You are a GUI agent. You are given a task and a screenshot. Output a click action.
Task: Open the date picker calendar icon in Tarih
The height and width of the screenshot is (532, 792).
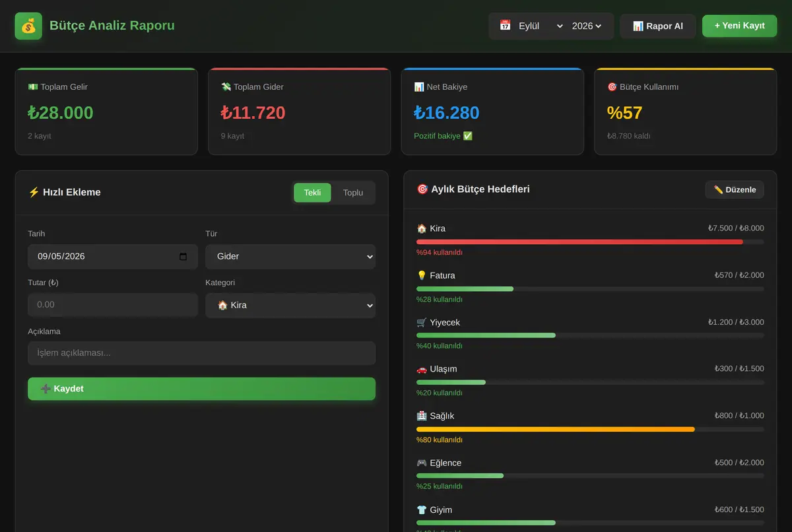click(183, 257)
